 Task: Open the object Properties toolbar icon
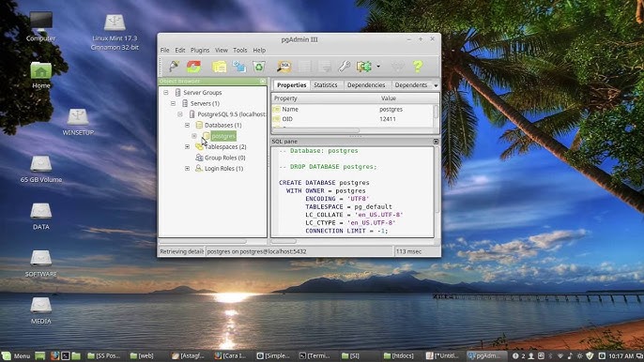pos(220,66)
